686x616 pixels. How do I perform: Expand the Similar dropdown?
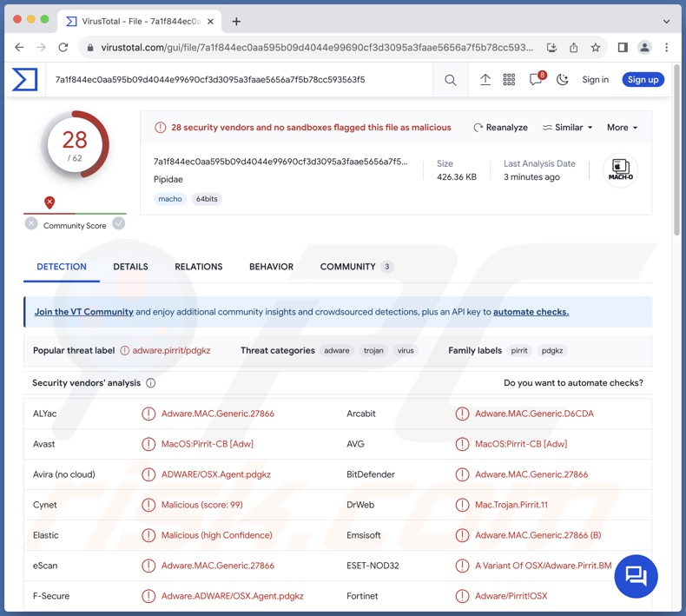(567, 128)
